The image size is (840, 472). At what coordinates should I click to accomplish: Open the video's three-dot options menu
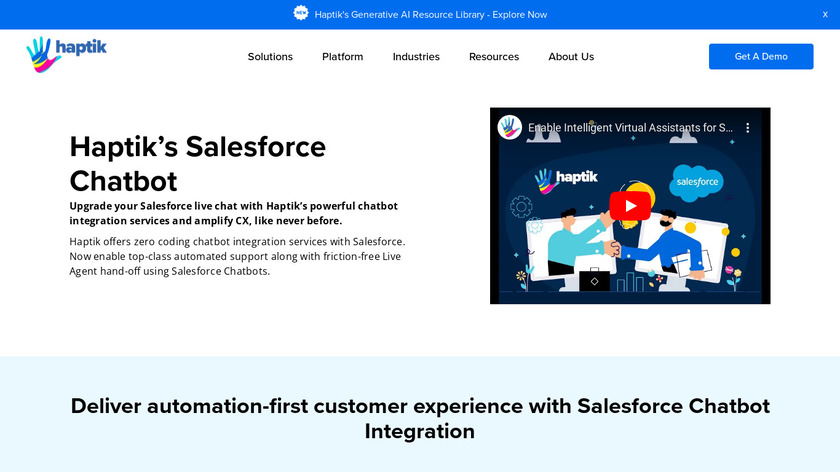click(x=747, y=128)
